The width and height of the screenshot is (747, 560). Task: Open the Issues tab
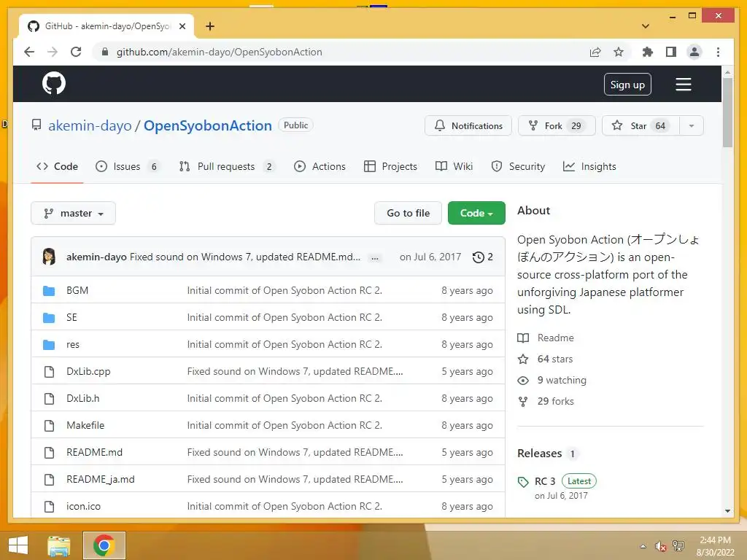tap(128, 167)
